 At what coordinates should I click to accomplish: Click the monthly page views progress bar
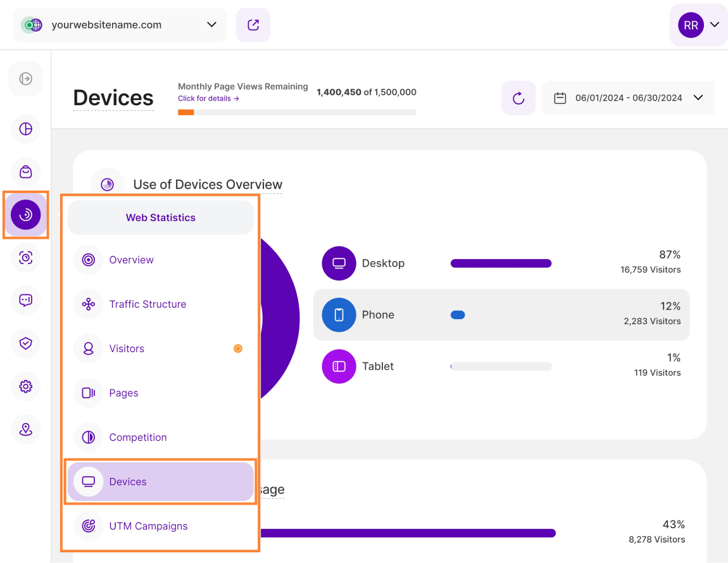[297, 113]
